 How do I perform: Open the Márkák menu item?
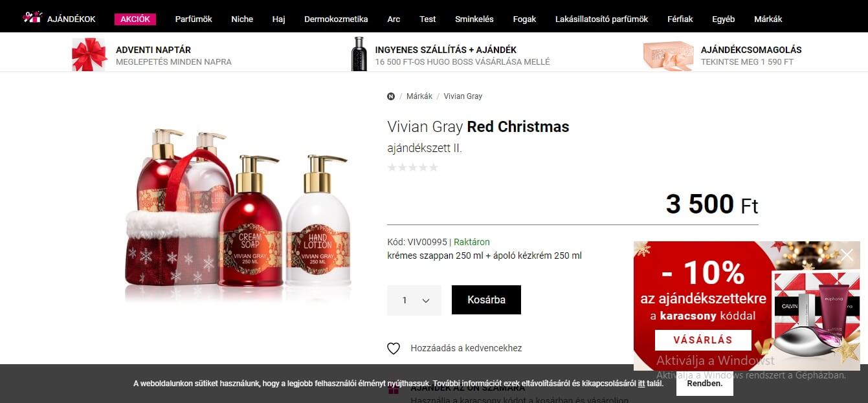768,19
